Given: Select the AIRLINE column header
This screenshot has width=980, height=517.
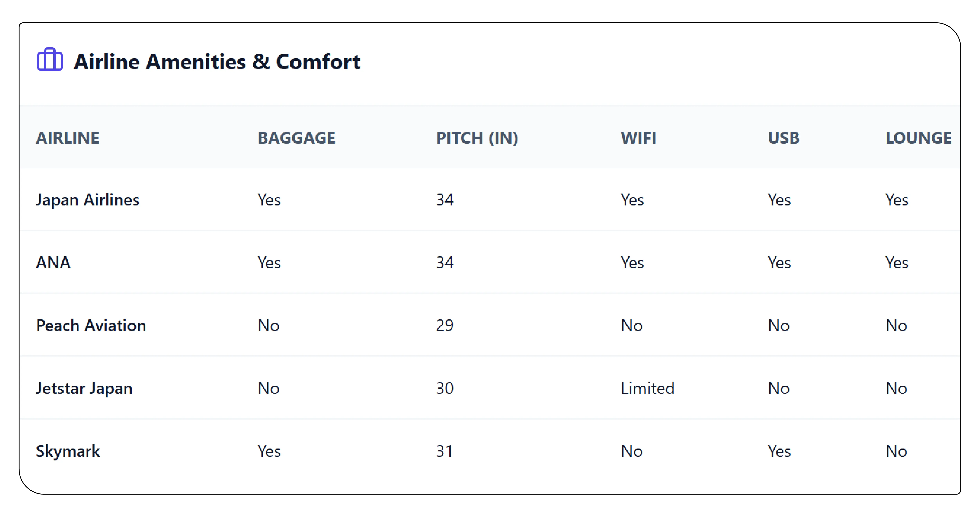Looking at the screenshot, I should [x=68, y=138].
